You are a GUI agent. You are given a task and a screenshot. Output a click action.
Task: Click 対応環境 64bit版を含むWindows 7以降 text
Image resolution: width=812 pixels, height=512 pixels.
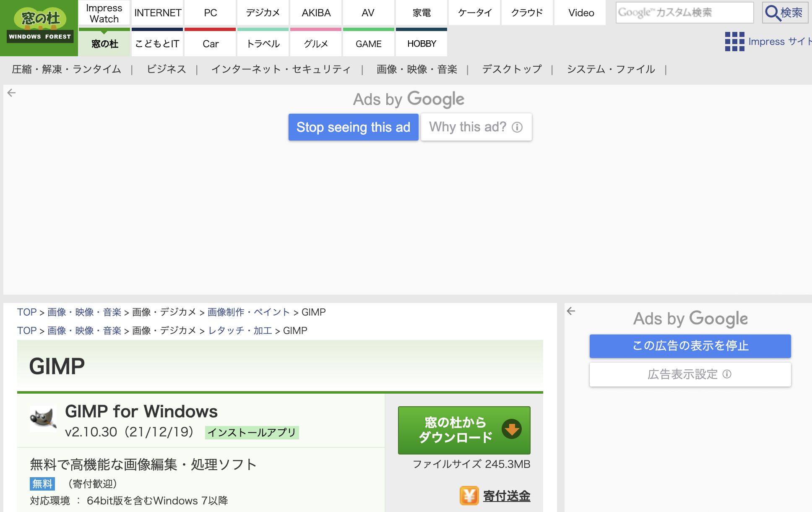coord(129,501)
